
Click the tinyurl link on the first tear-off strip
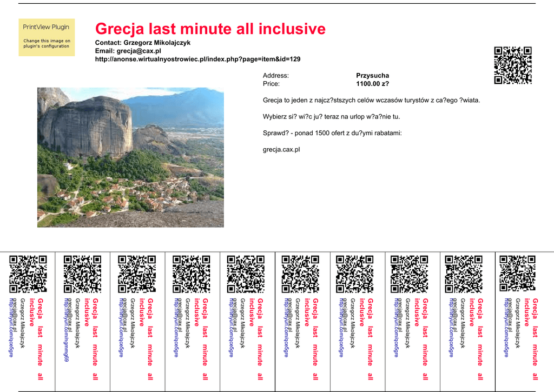coord(11,327)
